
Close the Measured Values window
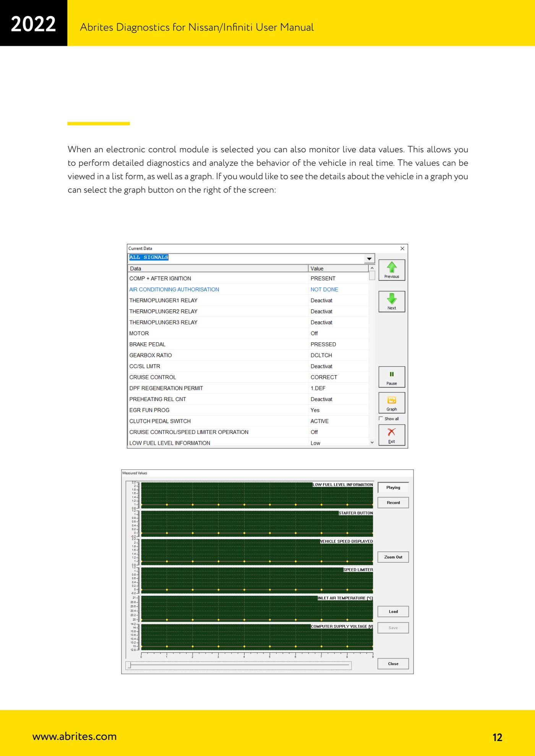click(393, 664)
